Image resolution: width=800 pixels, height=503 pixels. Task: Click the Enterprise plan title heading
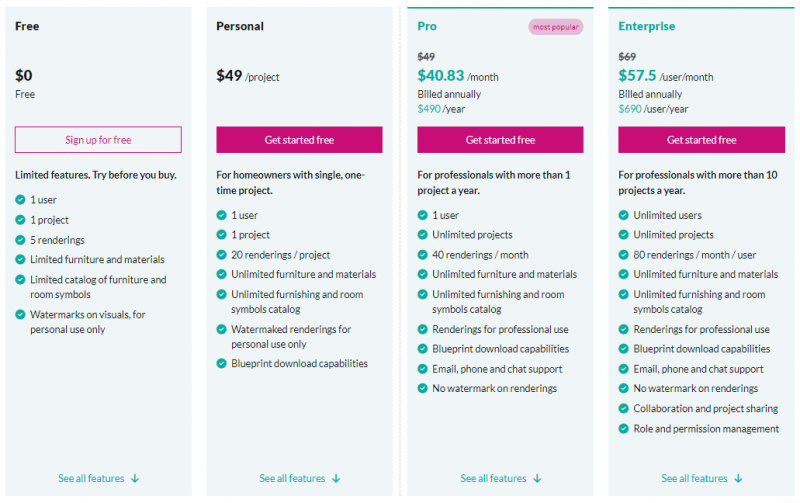coord(646,26)
